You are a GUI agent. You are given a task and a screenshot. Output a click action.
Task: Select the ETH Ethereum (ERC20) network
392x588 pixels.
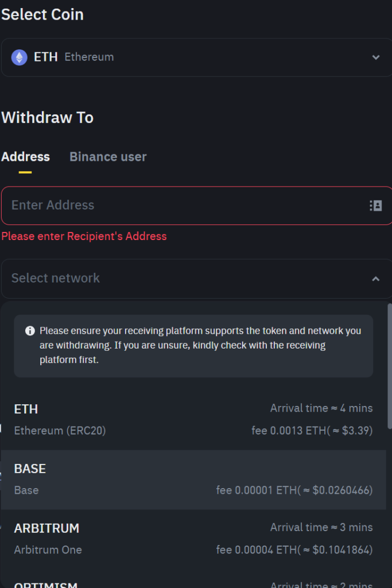tap(193, 420)
